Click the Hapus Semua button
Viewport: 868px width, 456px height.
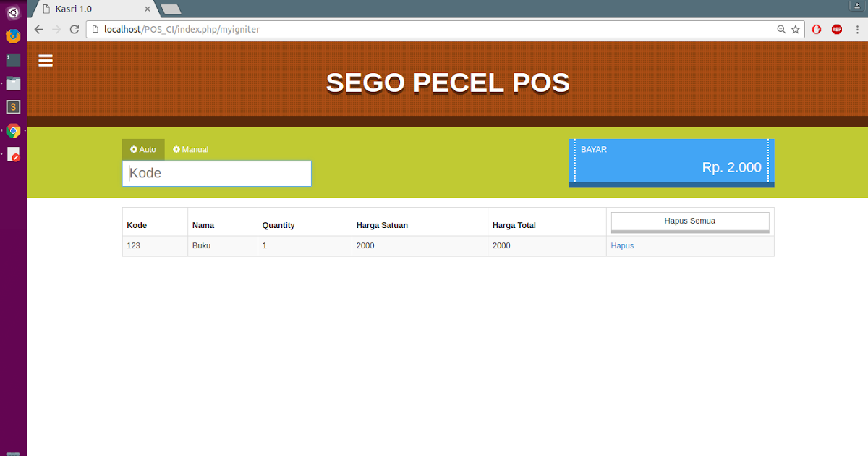click(x=690, y=221)
